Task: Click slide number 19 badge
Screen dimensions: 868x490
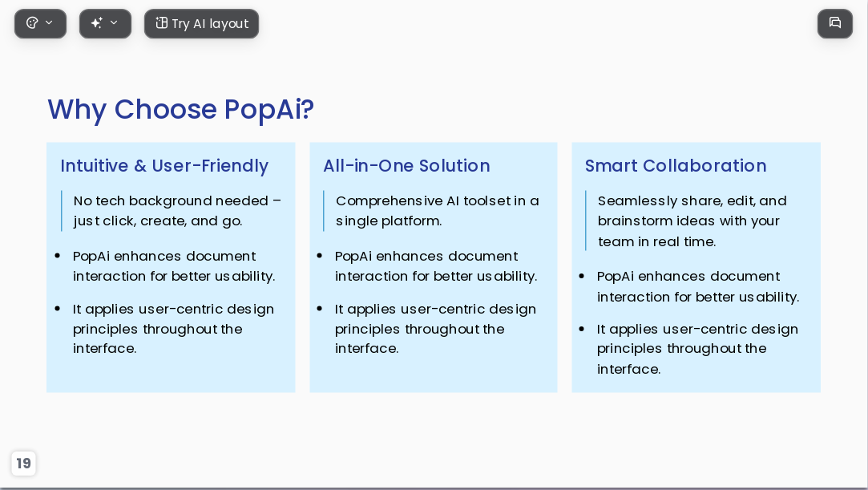Action: (23, 463)
